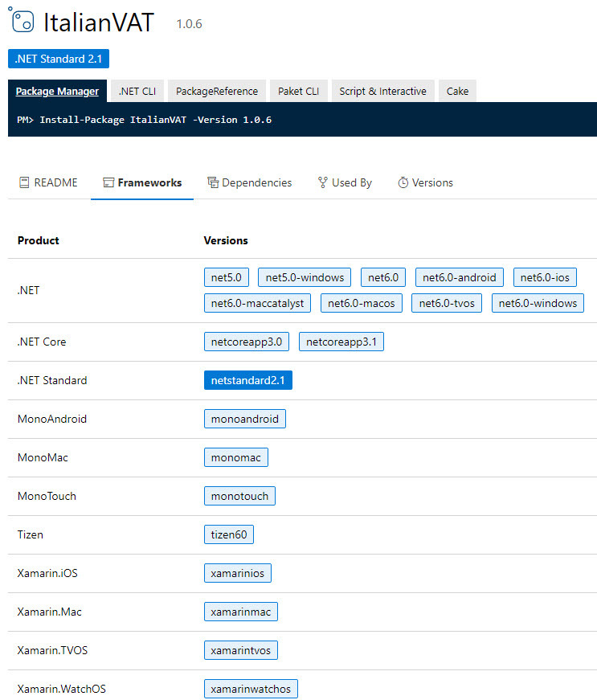This screenshot has width=597, height=700.
Task: Click the MonoTouch product label
Action: point(47,496)
